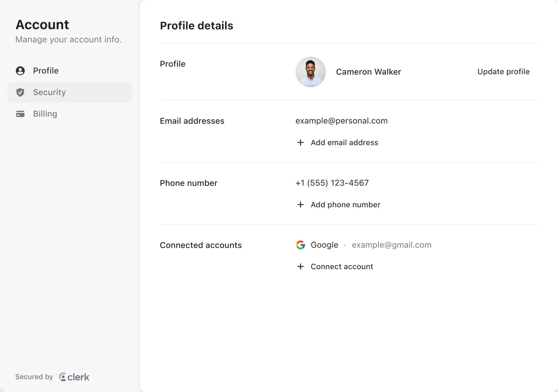
Task: Switch to the Security section
Action: pos(49,92)
